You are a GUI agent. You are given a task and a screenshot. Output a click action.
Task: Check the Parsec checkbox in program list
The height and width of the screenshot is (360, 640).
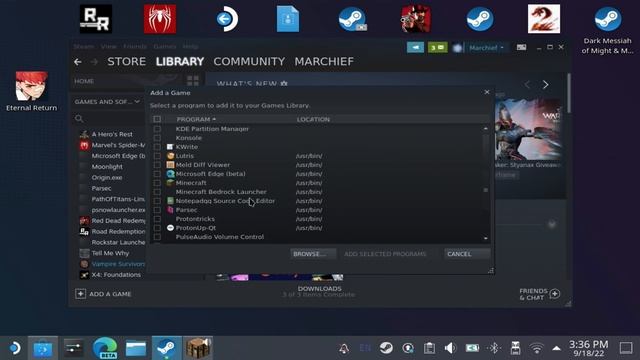(x=157, y=210)
